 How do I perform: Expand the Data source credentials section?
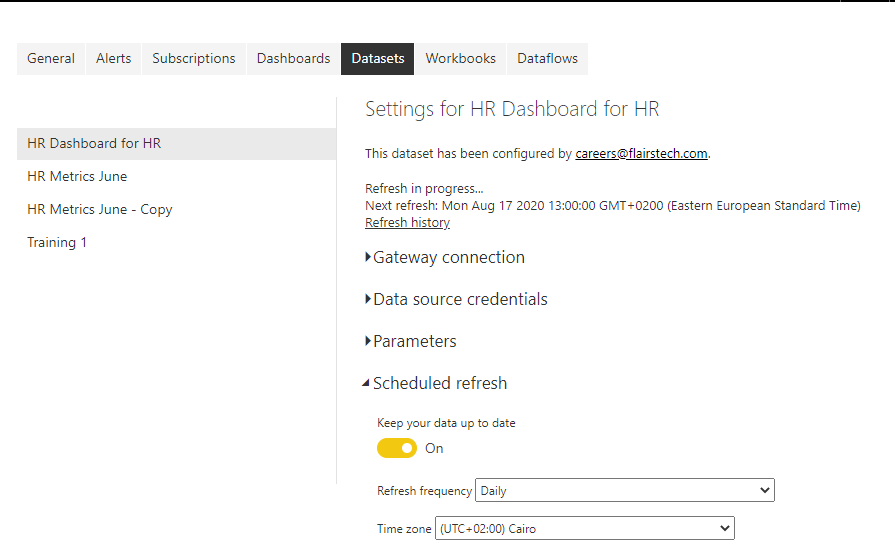(x=456, y=299)
